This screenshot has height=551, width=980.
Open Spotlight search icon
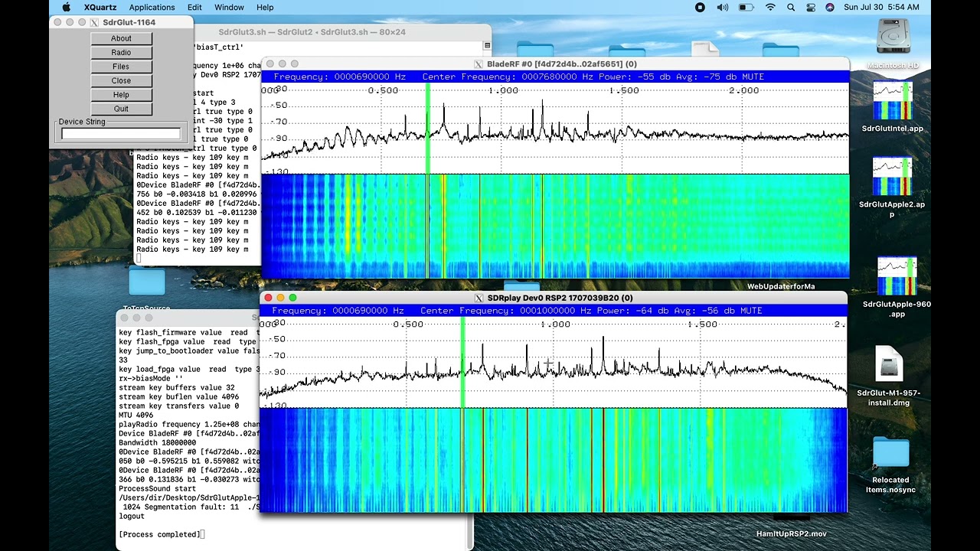792,7
